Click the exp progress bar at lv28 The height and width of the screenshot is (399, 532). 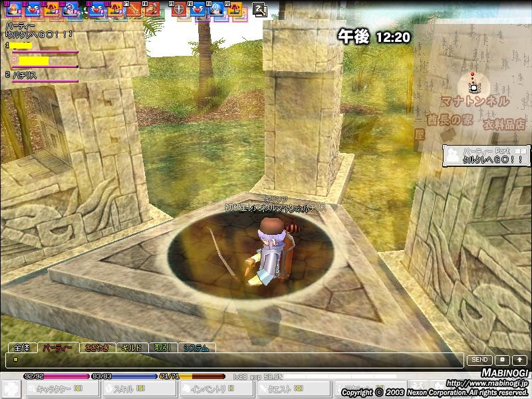pyautogui.click(x=315, y=376)
